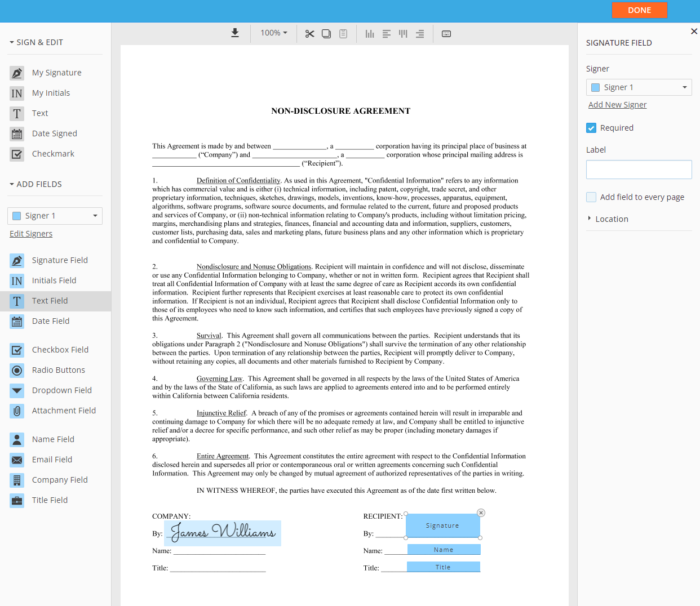
Task: Click the download document icon
Action: point(235,33)
